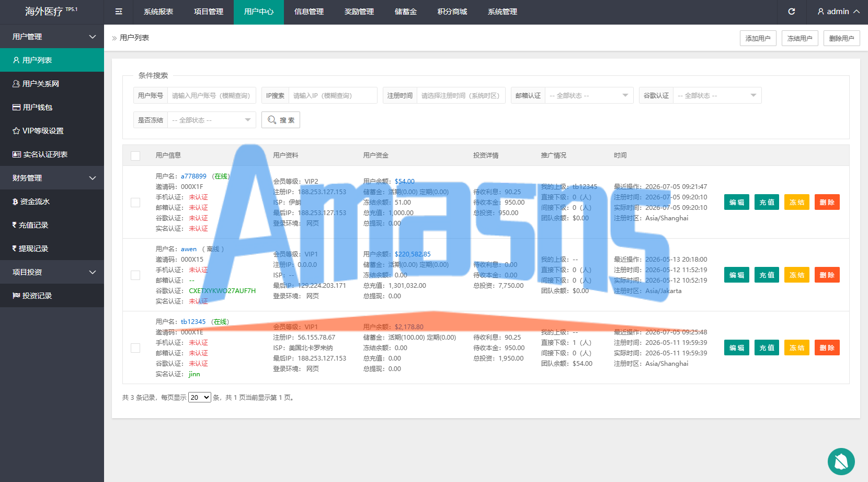Focus the 用户账号 search input field

point(212,95)
